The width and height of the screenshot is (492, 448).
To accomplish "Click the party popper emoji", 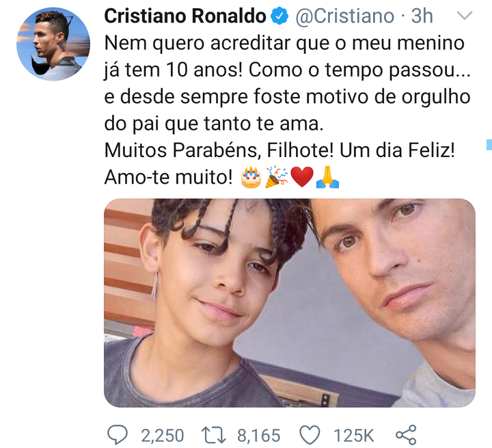I will tap(276, 178).
